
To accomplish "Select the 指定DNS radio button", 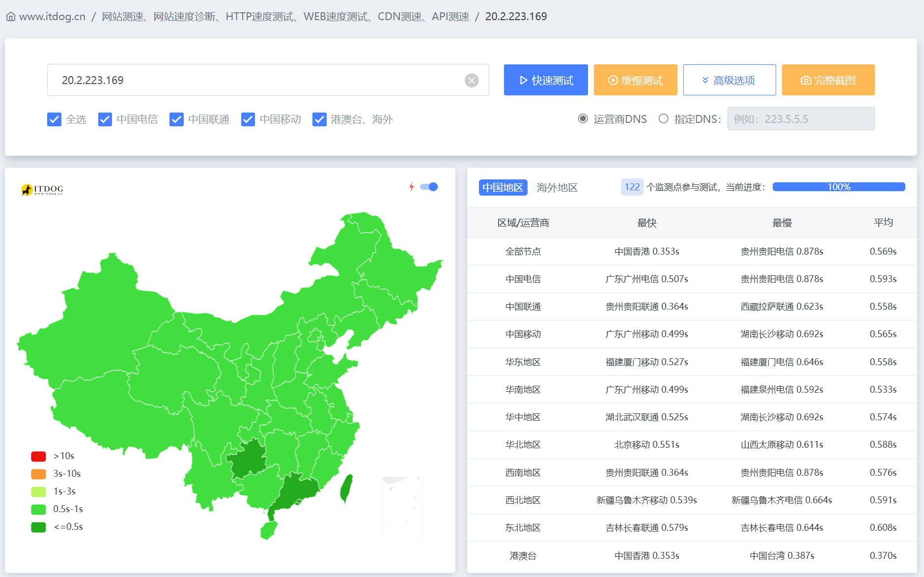I will 664,119.
